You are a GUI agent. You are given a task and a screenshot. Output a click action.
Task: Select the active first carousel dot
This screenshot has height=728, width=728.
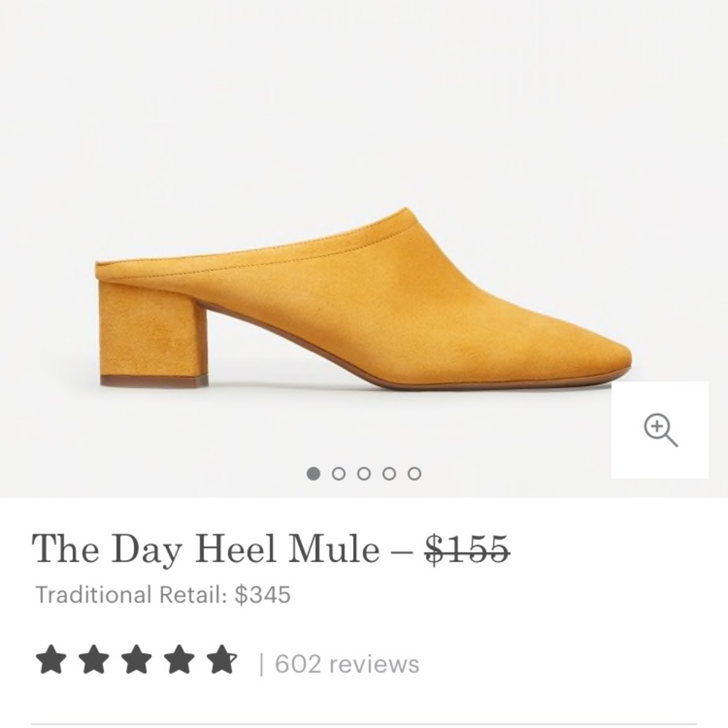tap(312, 472)
